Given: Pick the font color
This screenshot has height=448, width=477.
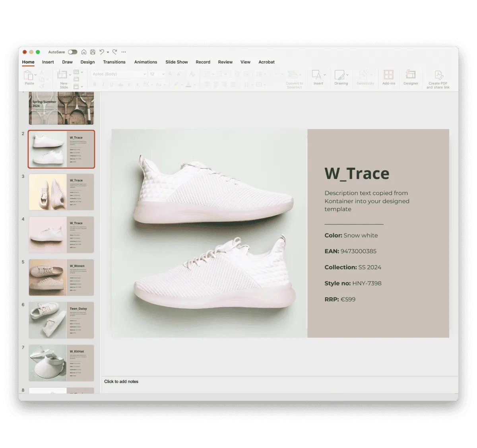Looking at the screenshot, I should (x=188, y=85).
